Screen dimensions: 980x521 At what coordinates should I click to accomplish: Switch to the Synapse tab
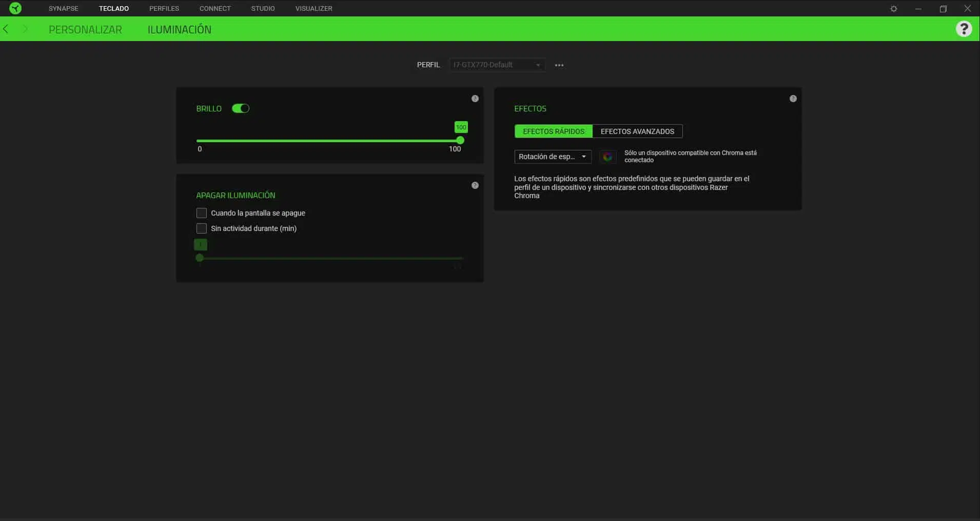64,8
